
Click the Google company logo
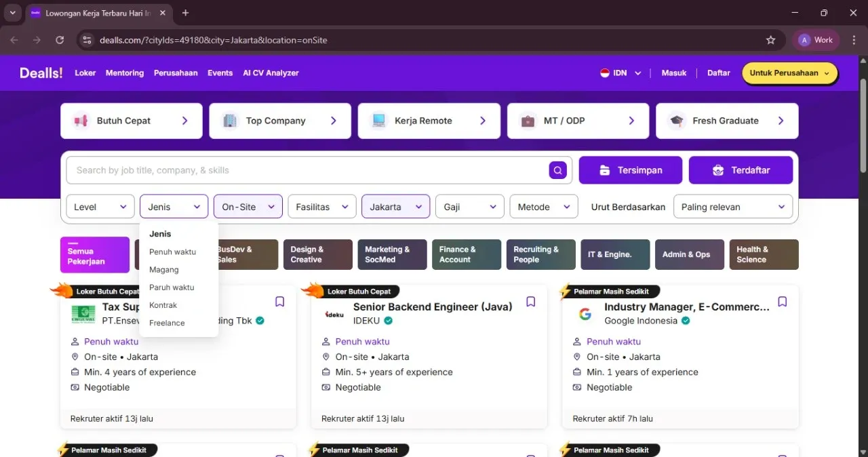click(585, 314)
